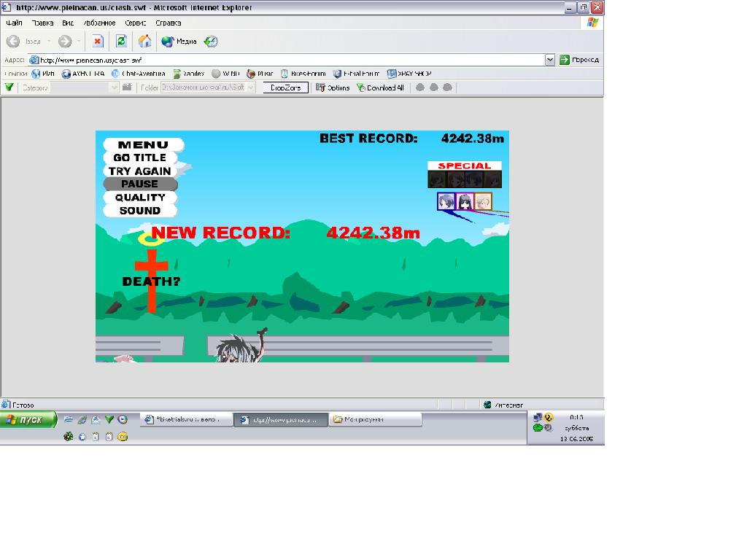Open the Справка menu

tap(169, 23)
